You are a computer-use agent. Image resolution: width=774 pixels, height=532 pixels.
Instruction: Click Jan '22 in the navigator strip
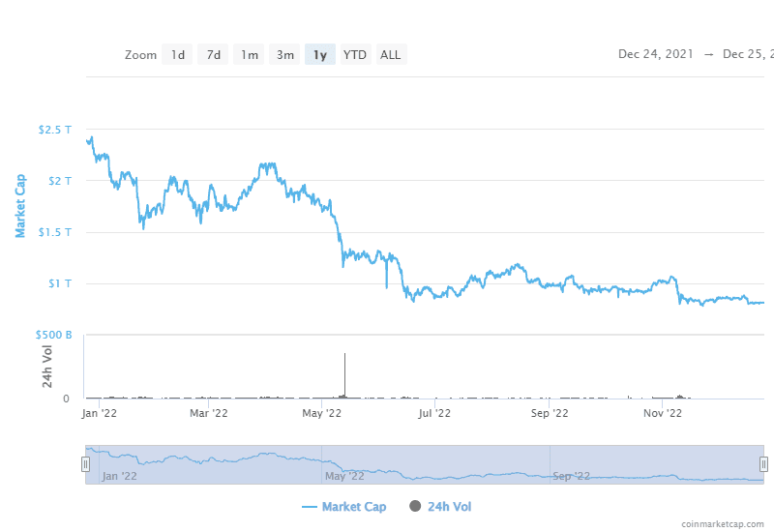[119, 476]
